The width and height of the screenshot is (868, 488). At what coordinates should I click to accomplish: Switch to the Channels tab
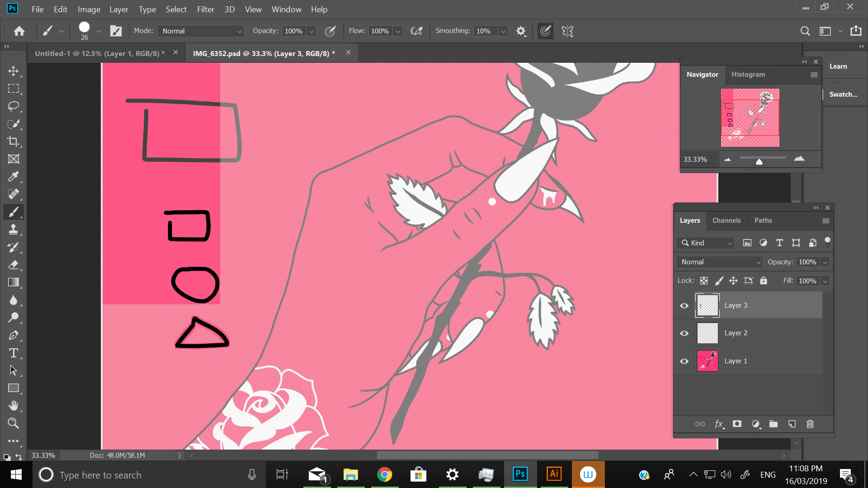coord(726,221)
